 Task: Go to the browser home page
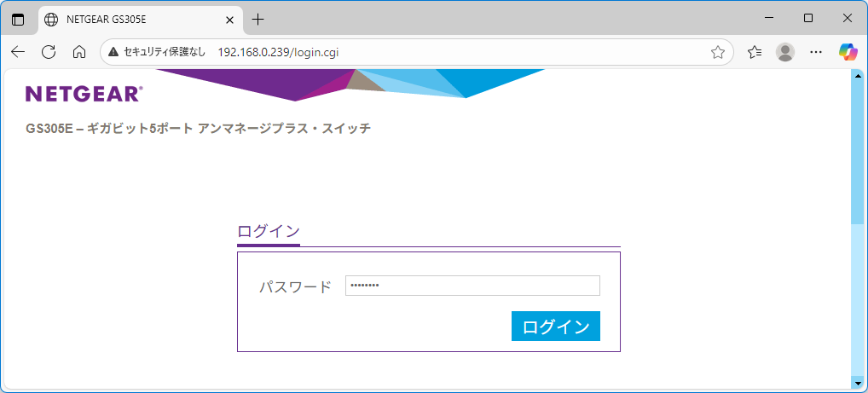[79, 52]
